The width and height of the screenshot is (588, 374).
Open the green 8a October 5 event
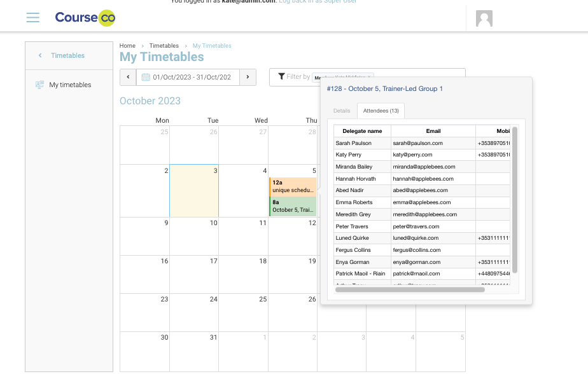point(293,205)
